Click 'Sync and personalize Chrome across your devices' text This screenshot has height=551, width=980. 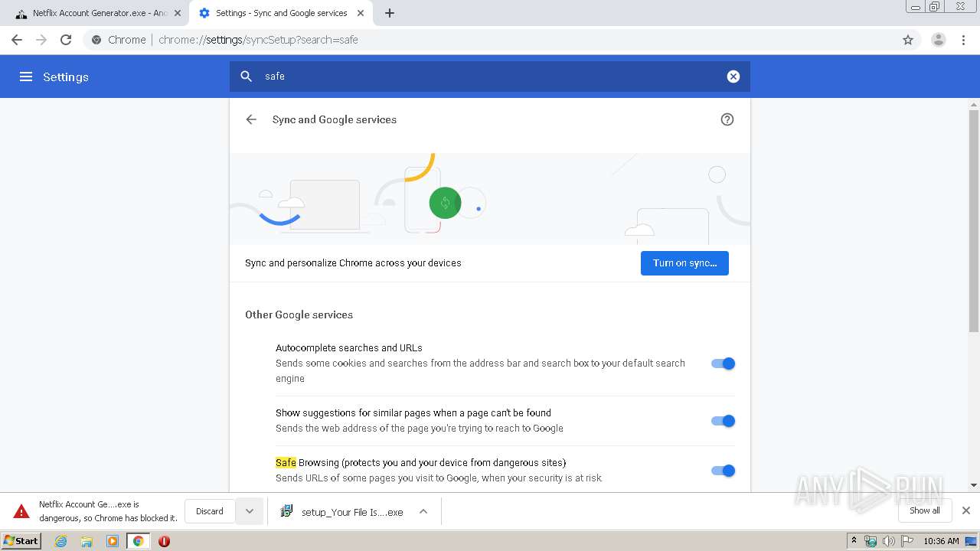pyautogui.click(x=353, y=262)
